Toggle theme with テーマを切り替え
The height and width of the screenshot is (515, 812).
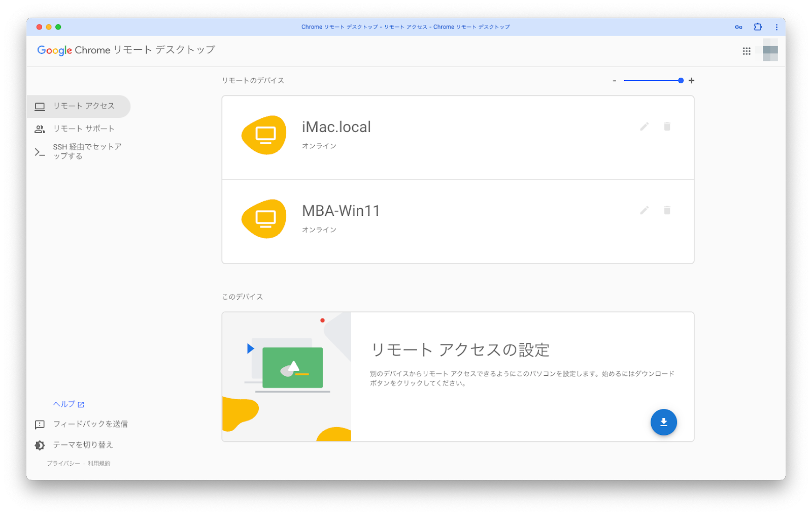point(83,445)
